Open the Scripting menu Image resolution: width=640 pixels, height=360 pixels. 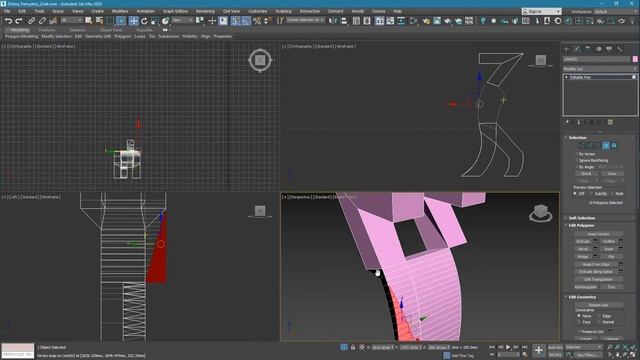click(x=283, y=11)
